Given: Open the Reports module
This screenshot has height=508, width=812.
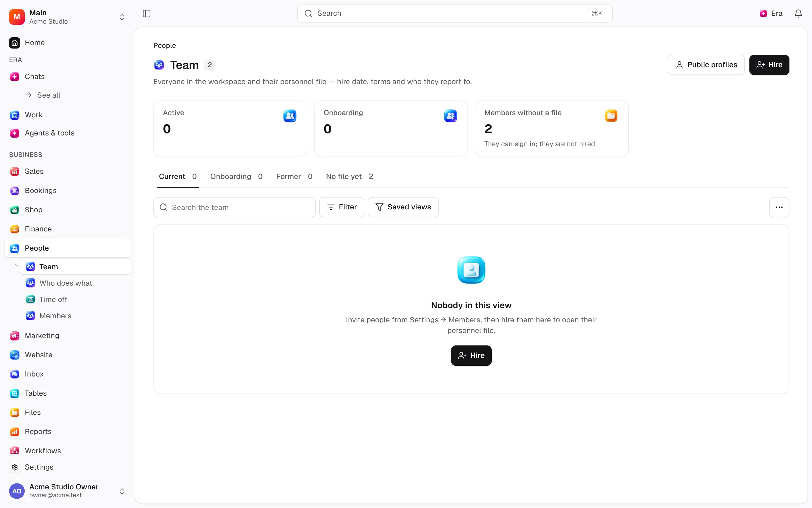Looking at the screenshot, I should click(x=67, y=432).
